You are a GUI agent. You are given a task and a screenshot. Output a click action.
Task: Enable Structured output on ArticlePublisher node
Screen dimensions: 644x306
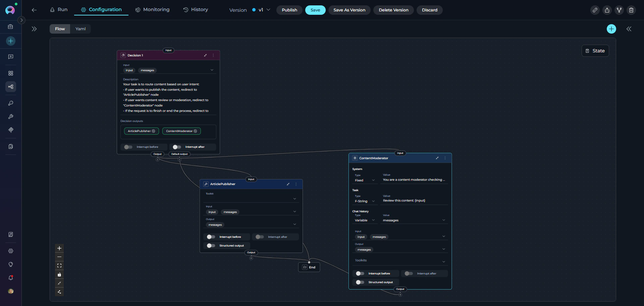click(211, 246)
